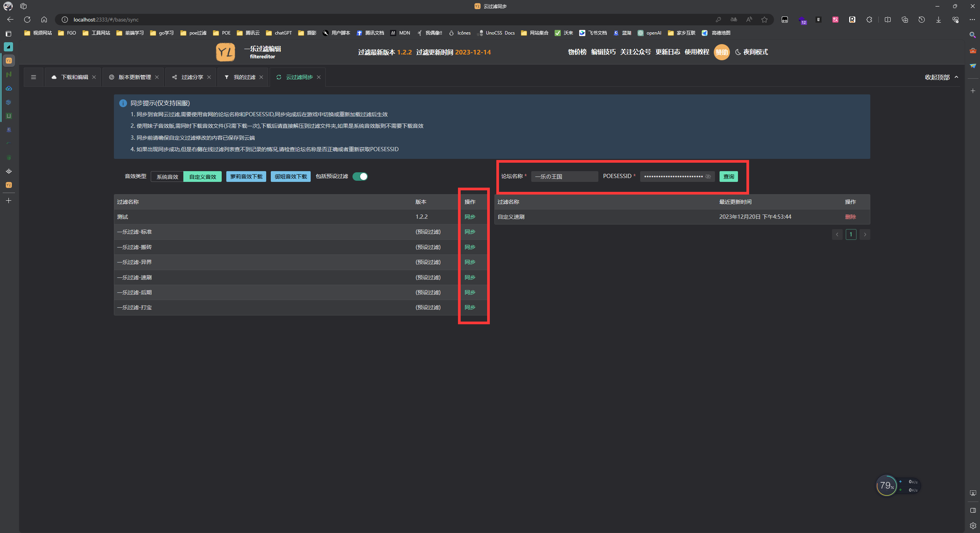The image size is (980, 533).
Task: Click the 查询 query button
Action: coord(729,177)
